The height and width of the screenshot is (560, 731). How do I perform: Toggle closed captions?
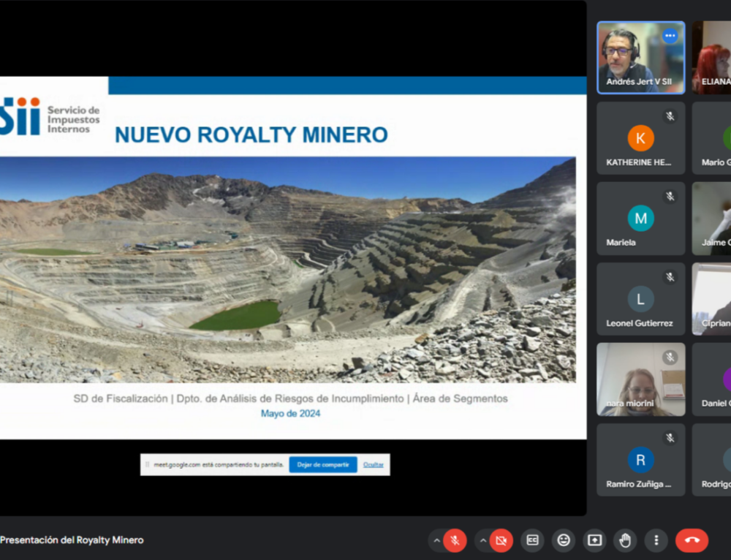(x=532, y=540)
